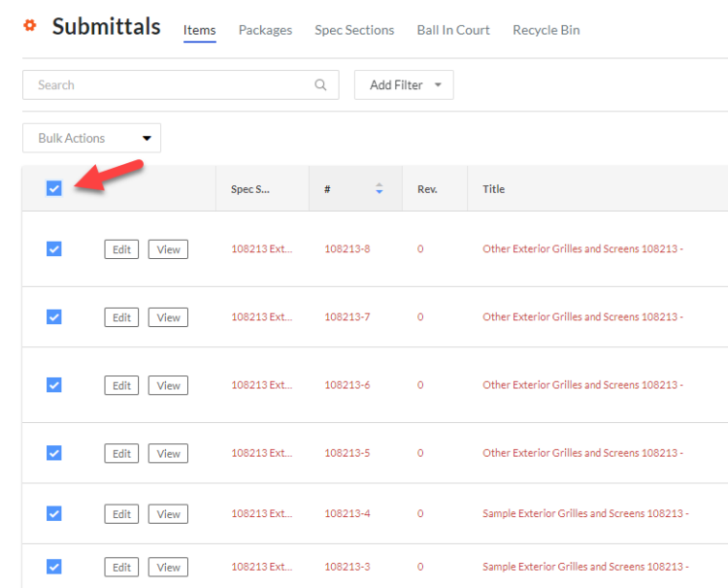The image size is (728, 588).
Task: Click the orange Submittals gear icon
Action: coord(30,26)
